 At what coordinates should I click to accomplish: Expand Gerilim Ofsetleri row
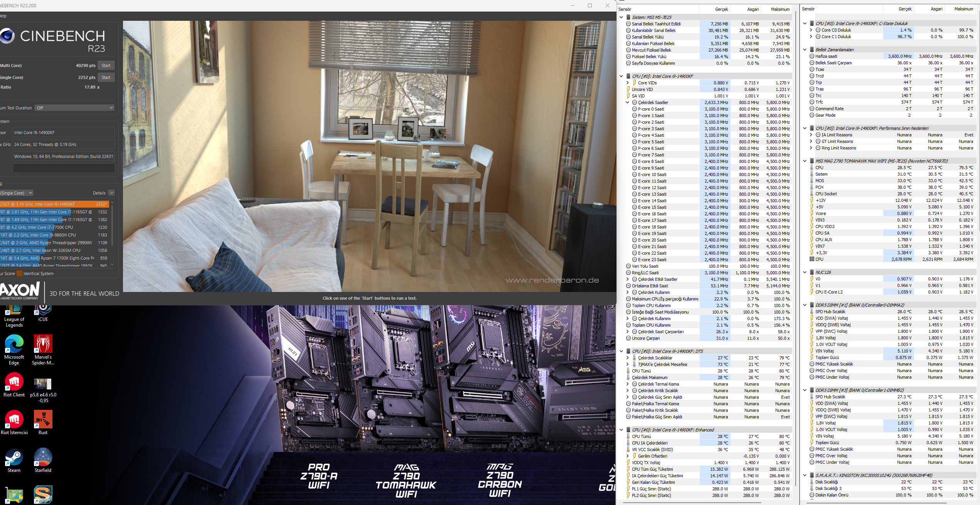click(627, 456)
